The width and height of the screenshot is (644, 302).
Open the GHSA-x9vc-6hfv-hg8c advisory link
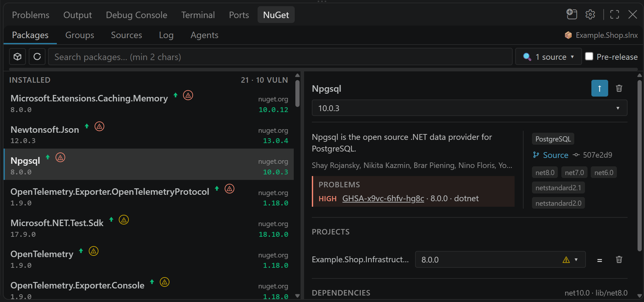point(383,198)
